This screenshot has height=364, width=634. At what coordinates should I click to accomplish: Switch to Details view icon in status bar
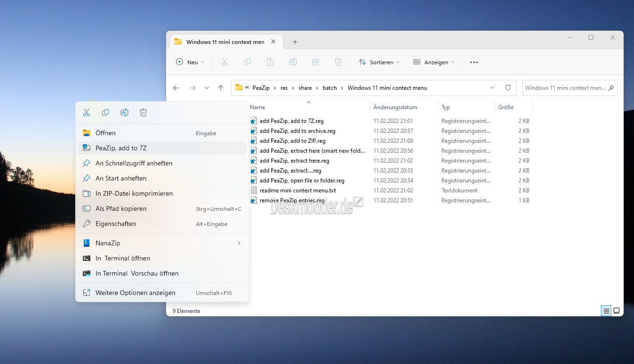[606, 311]
